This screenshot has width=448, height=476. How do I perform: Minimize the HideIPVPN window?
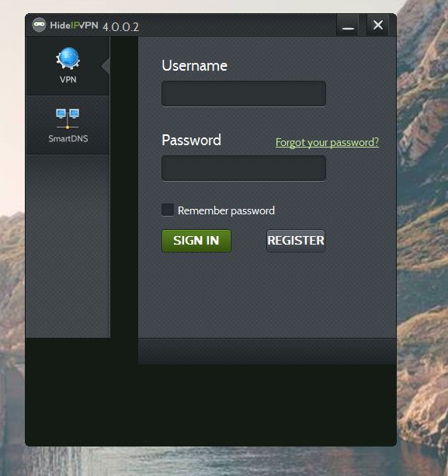pyautogui.click(x=348, y=25)
